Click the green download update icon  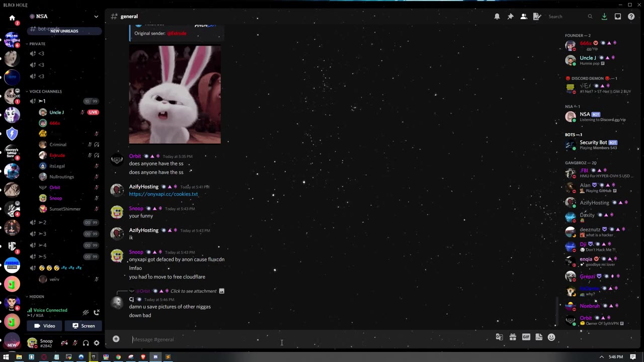click(x=604, y=17)
